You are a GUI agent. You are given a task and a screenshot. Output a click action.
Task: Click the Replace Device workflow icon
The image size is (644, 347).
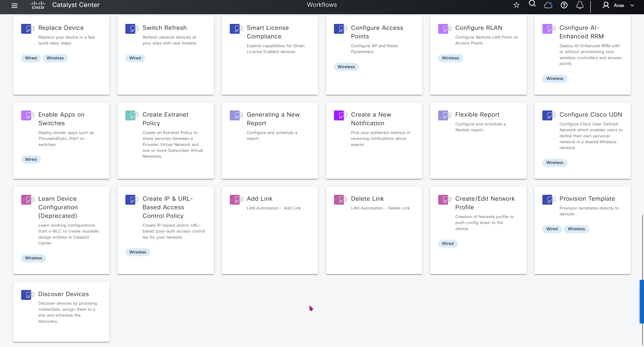point(27,29)
